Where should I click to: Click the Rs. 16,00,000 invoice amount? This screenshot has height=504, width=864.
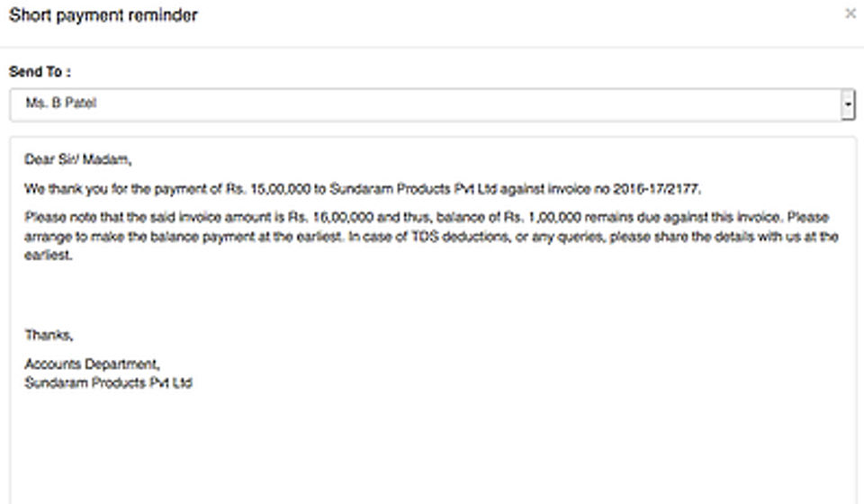pos(330,217)
